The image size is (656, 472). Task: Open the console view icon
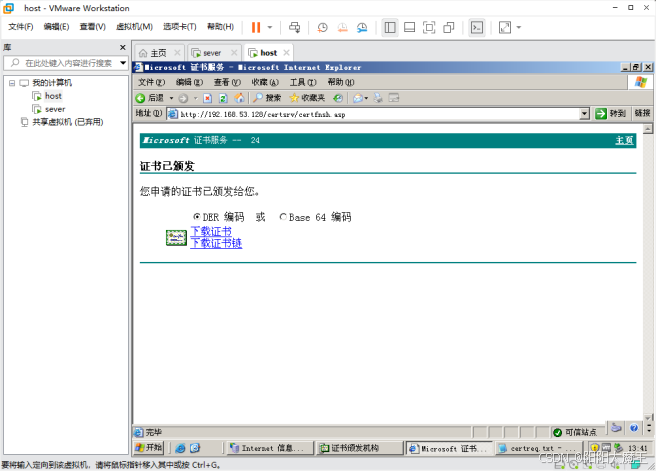pyautogui.click(x=477, y=28)
